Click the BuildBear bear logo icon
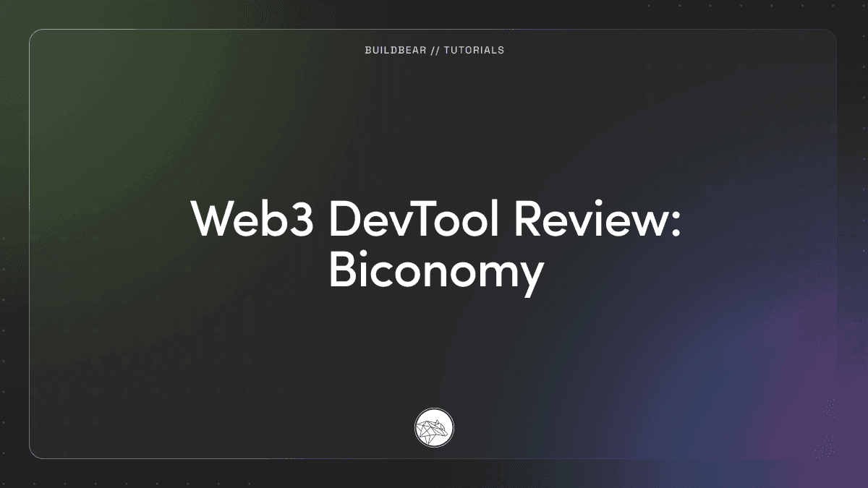The width and height of the screenshot is (868, 488). point(434,427)
